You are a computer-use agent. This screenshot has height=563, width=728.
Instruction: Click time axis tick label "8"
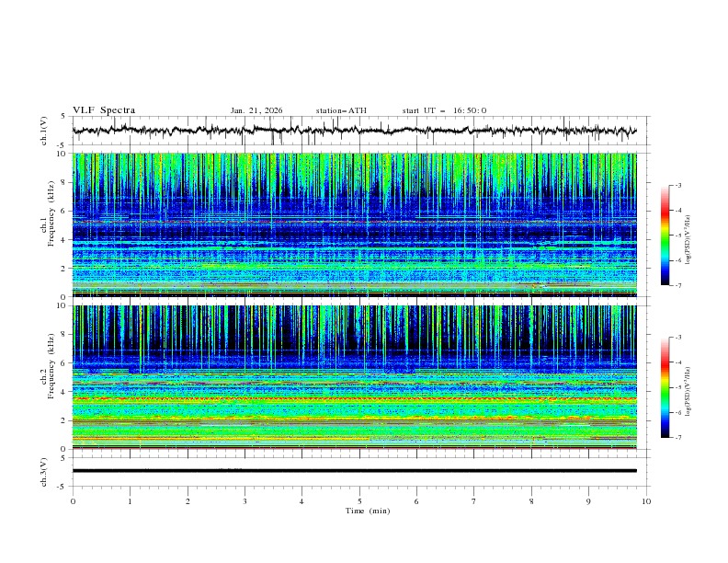pyautogui.click(x=531, y=501)
